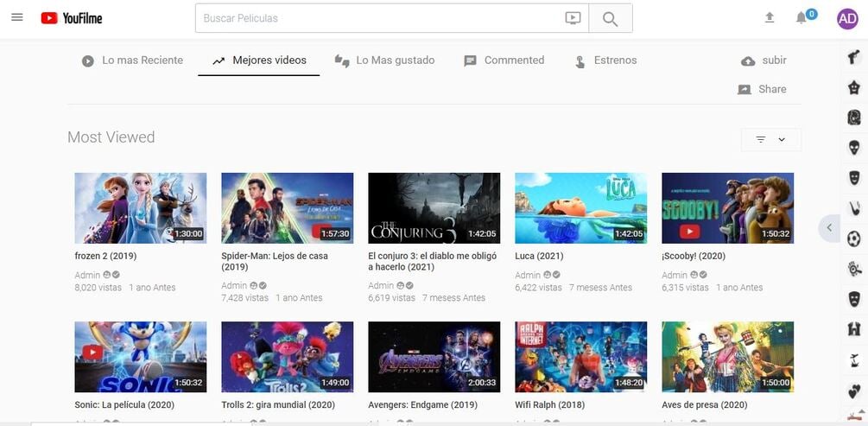
Task: Click the Spider-Man thumbnail
Action: [288, 208]
